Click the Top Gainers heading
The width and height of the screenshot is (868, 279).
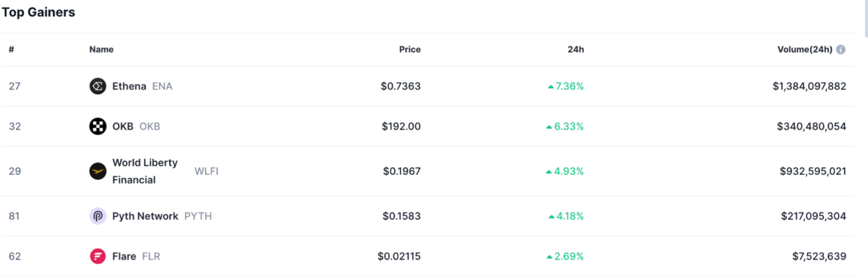pyautogui.click(x=38, y=12)
